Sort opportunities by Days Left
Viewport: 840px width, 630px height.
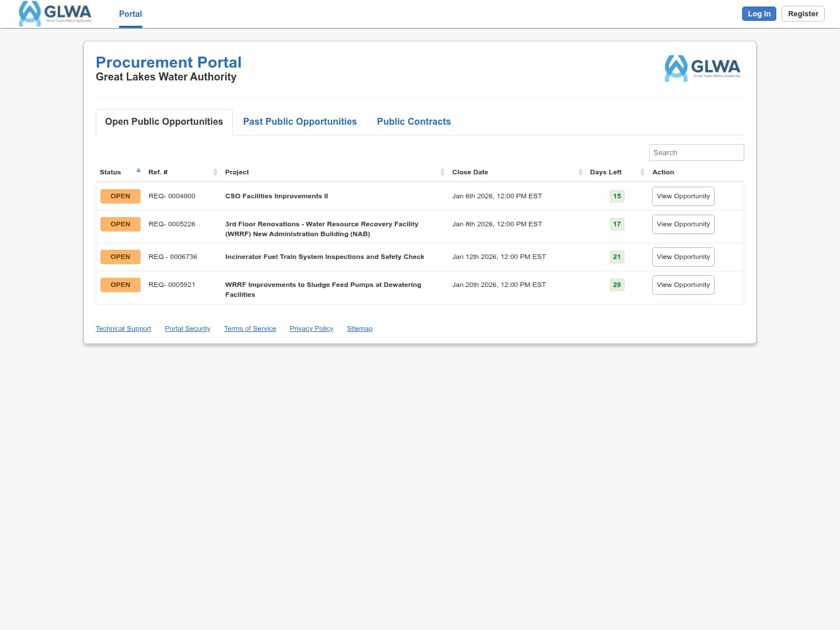642,172
